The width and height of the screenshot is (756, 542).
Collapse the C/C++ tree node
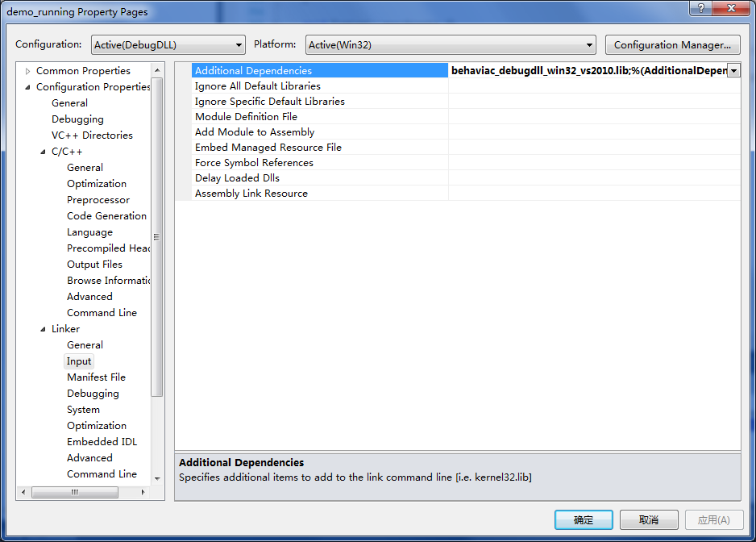tap(44, 152)
